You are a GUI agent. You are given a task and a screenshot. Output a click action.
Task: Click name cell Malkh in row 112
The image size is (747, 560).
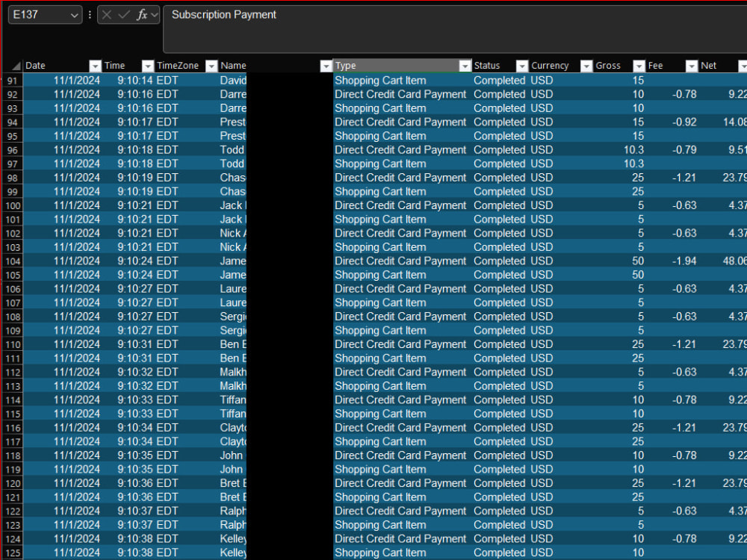click(233, 373)
